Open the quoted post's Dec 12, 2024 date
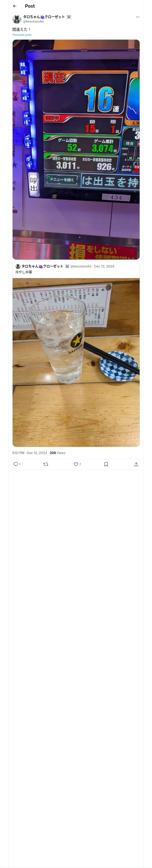This screenshot has height=868, width=152. click(104, 266)
